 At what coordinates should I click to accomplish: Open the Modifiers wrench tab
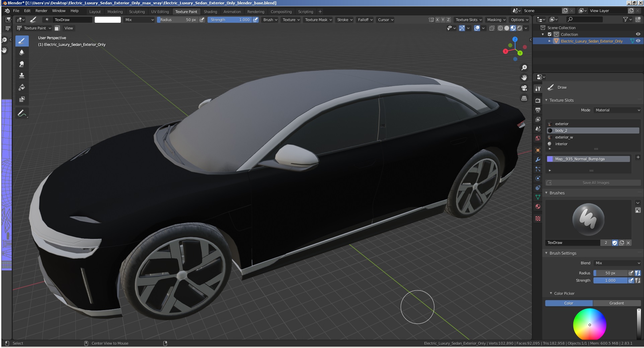coord(538,160)
